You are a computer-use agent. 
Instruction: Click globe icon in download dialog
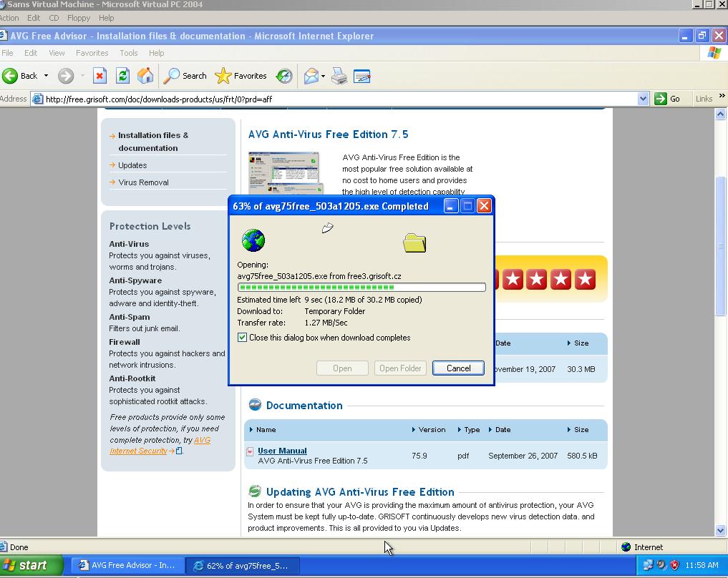253,240
